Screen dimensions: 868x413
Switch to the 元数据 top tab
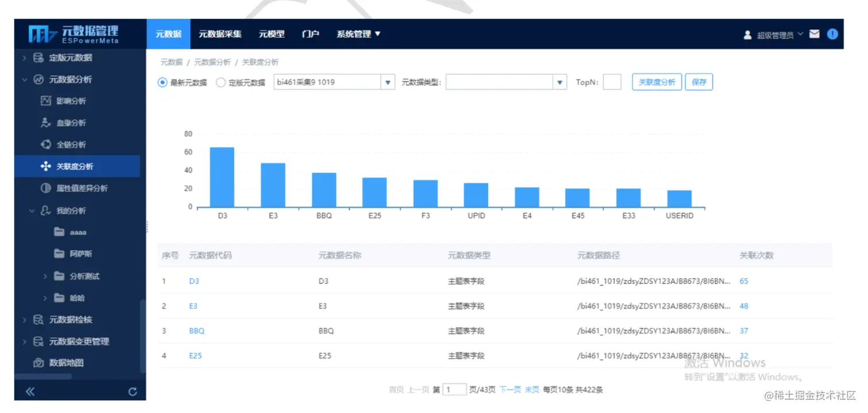(168, 34)
